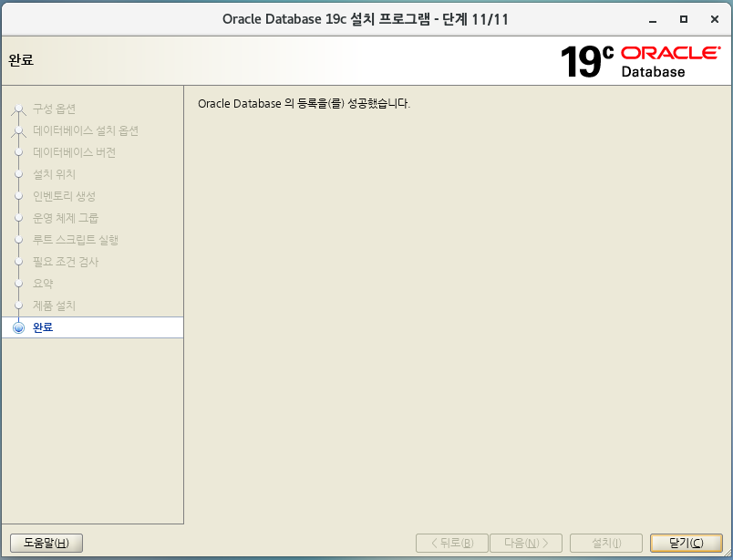The height and width of the screenshot is (560, 733).
Task: Minimize the installer window
Action: coord(653,20)
